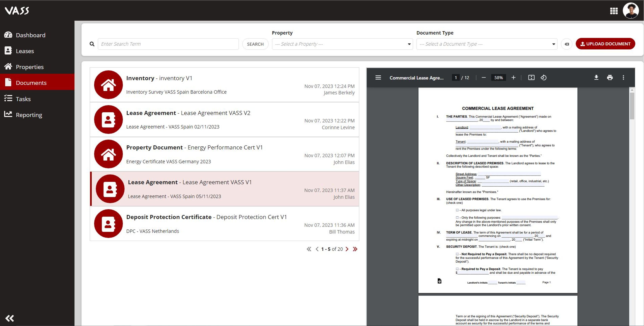Click the UPLOAD DOCUMENT button
The height and width of the screenshot is (326, 644).
click(605, 44)
